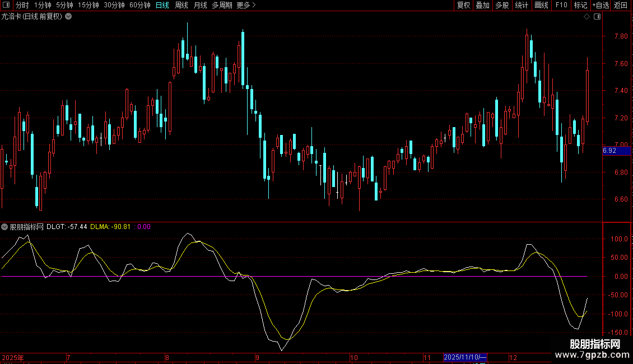Image resolution: width=633 pixels, height=364 pixels.
Task: Select the 月线 monthly tab
Action: click(x=200, y=5)
